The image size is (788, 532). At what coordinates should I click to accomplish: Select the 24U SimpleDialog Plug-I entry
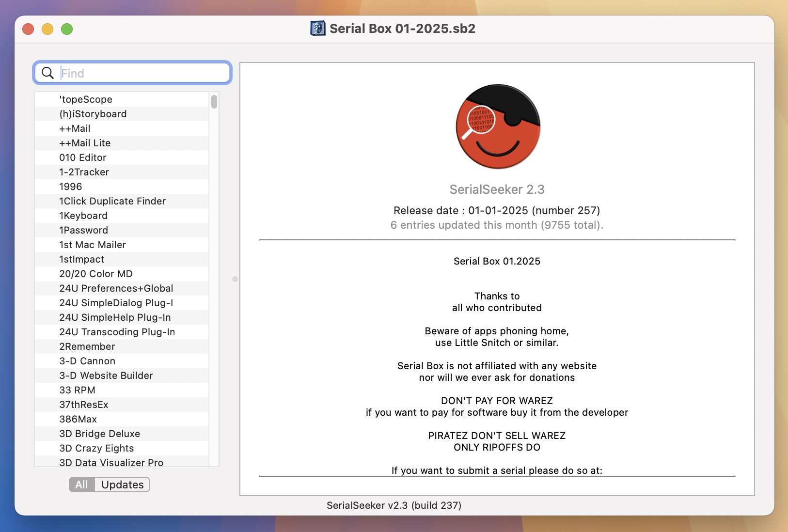point(122,303)
